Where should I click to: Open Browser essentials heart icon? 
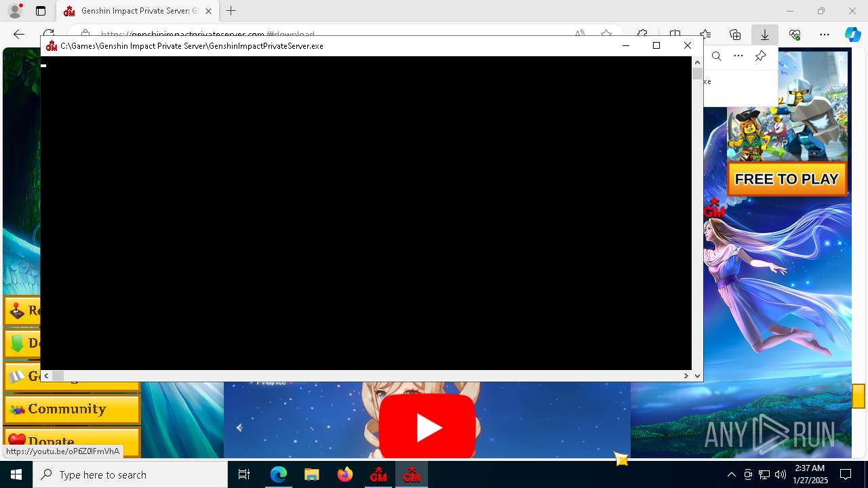pyautogui.click(x=795, y=34)
